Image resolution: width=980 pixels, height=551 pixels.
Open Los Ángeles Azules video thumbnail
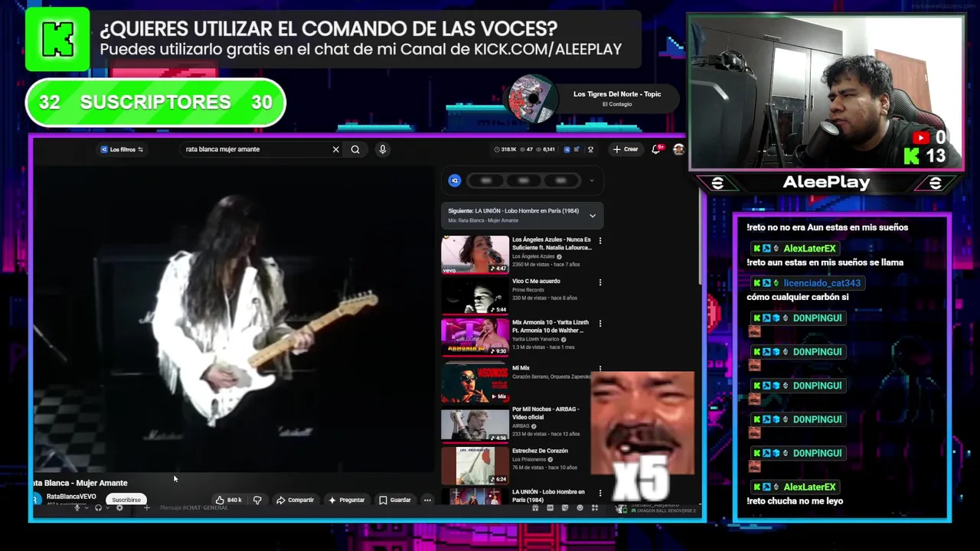pyautogui.click(x=475, y=254)
